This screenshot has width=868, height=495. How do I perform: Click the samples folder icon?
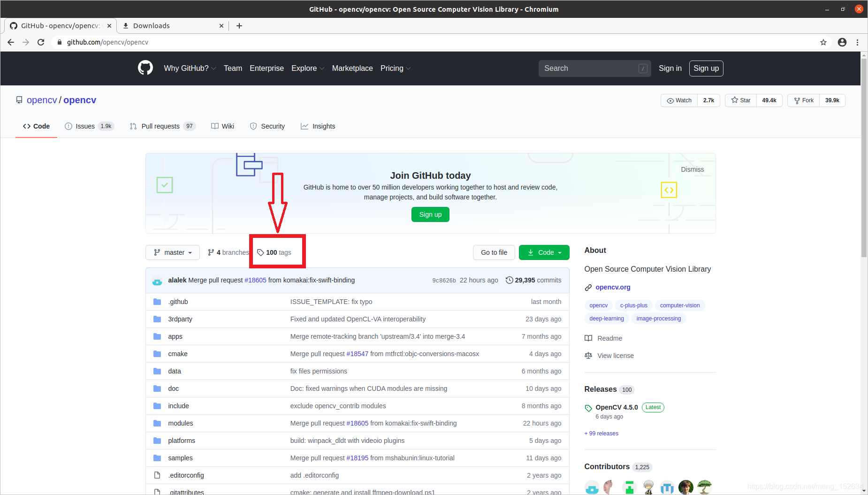coord(157,458)
